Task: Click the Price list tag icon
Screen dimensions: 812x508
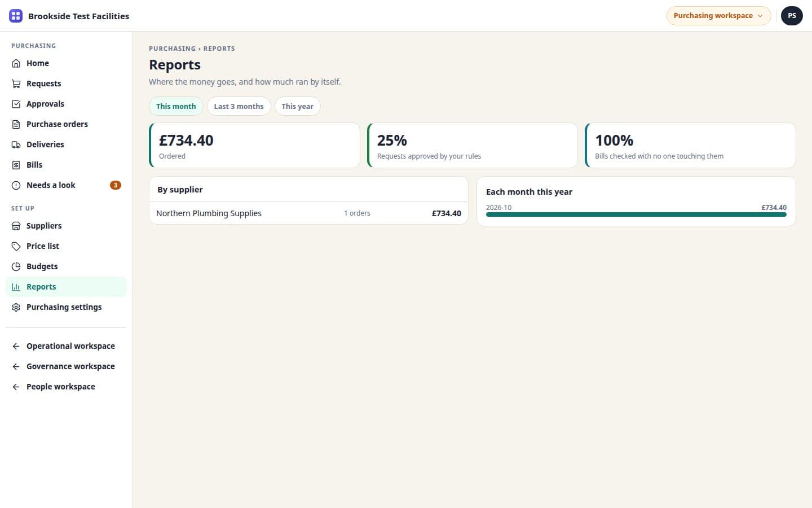Action: (16, 246)
